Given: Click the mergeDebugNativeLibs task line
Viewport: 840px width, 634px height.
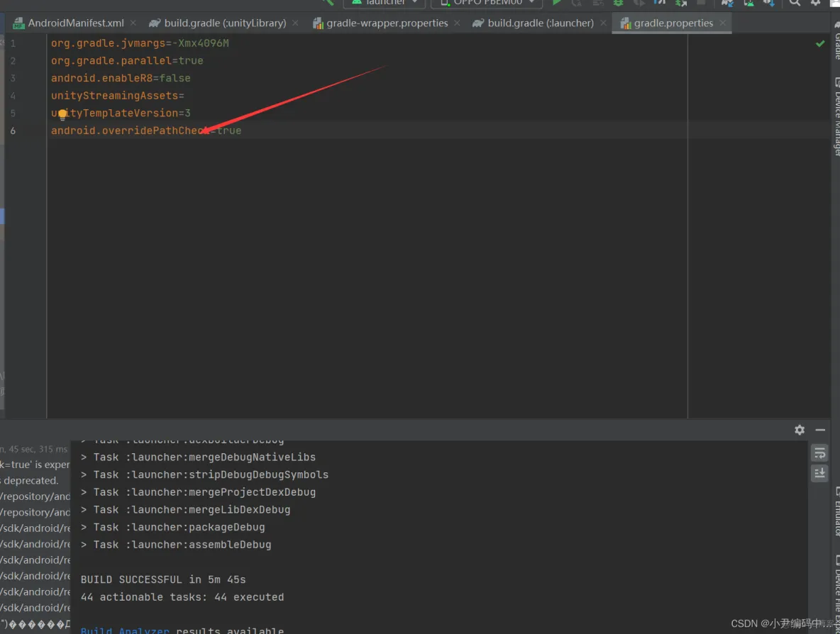Looking at the screenshot, I should point(198,457).
